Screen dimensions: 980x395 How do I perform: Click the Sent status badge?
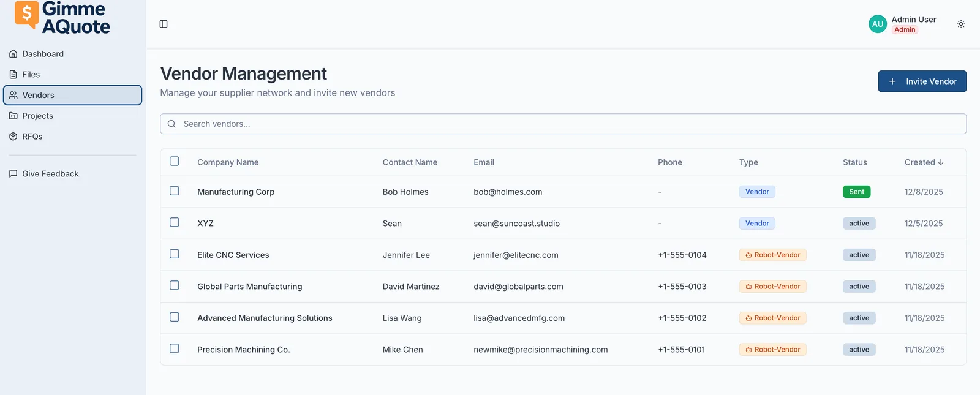pos(856,192)
